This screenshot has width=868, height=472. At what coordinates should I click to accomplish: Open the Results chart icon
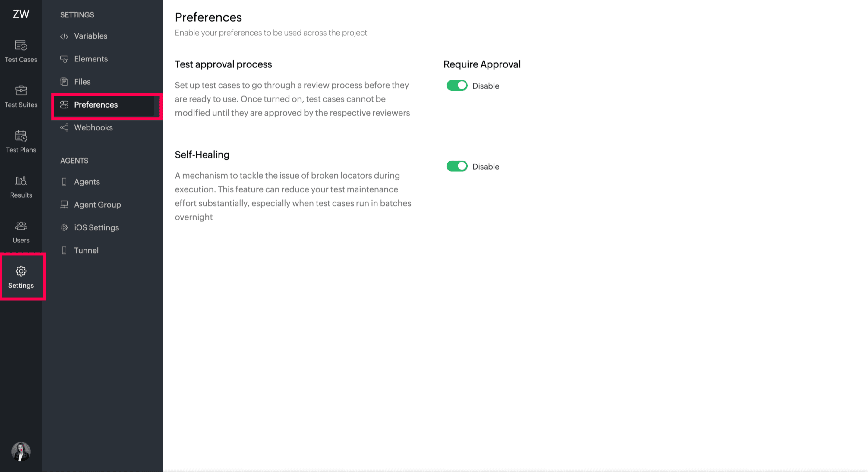(x=21, y=181)
